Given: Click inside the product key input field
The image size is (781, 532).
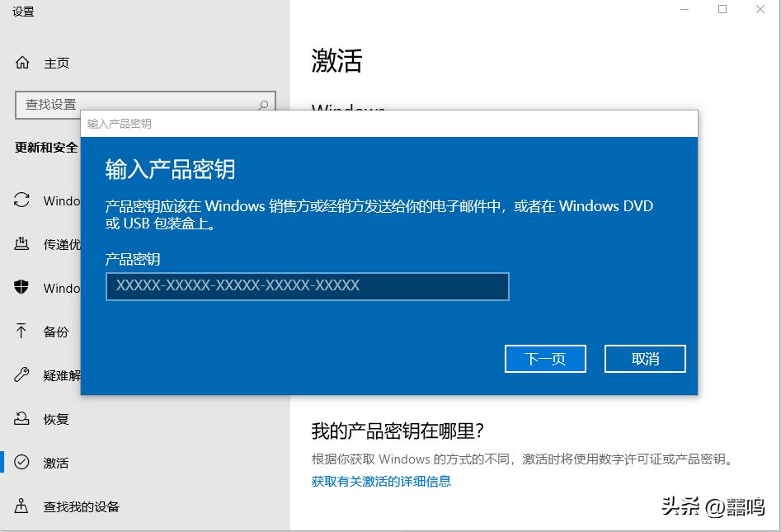Looking at the screenshot, I should [x=307, y=286].
